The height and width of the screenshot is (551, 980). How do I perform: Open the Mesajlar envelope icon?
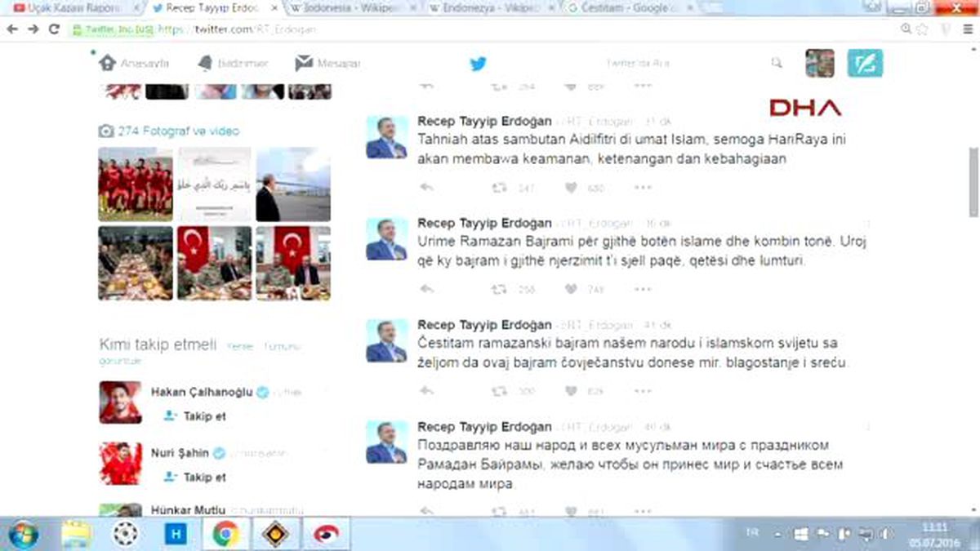click(302, 61)
